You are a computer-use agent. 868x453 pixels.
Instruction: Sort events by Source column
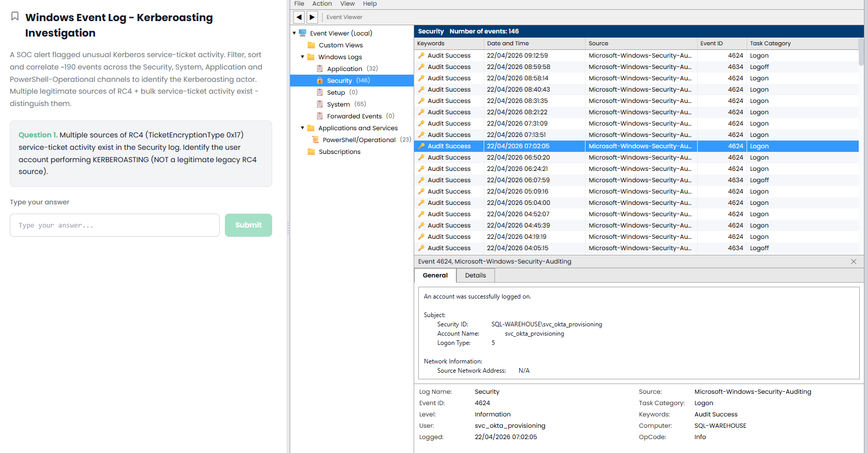(x=641, y=43)
